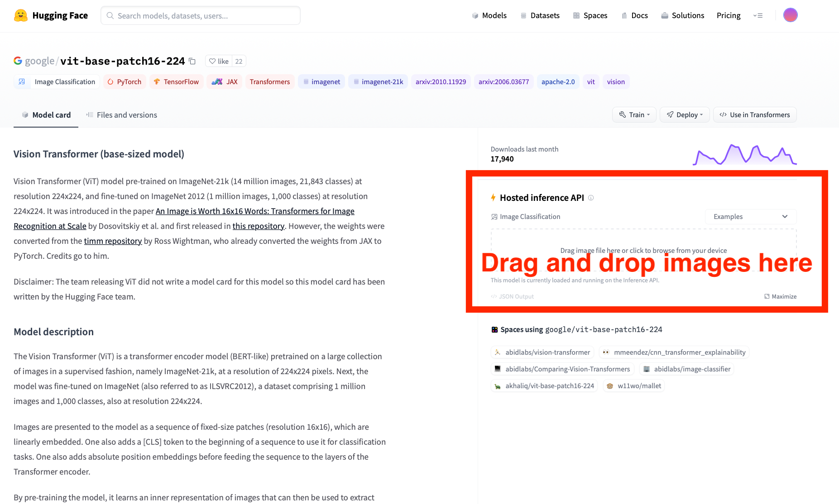Click the Hugging Face logo icon
Viewport: 839px width, 504px height.
click(x=21, y=15)
